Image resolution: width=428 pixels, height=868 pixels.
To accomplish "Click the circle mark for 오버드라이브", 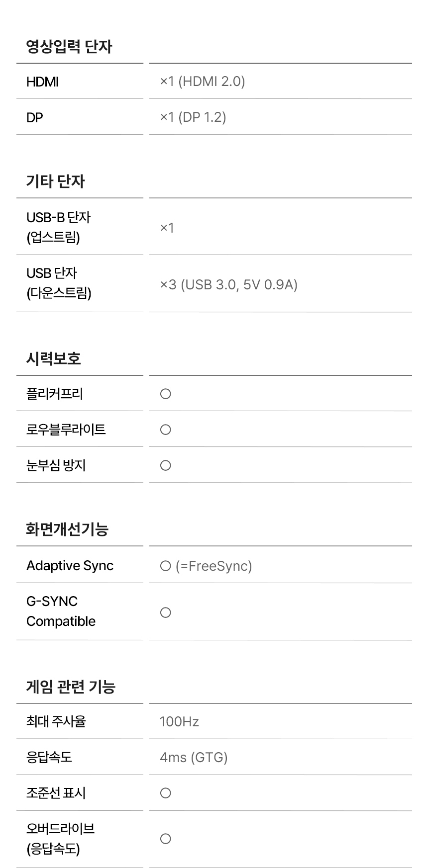I will pos(166,839).
